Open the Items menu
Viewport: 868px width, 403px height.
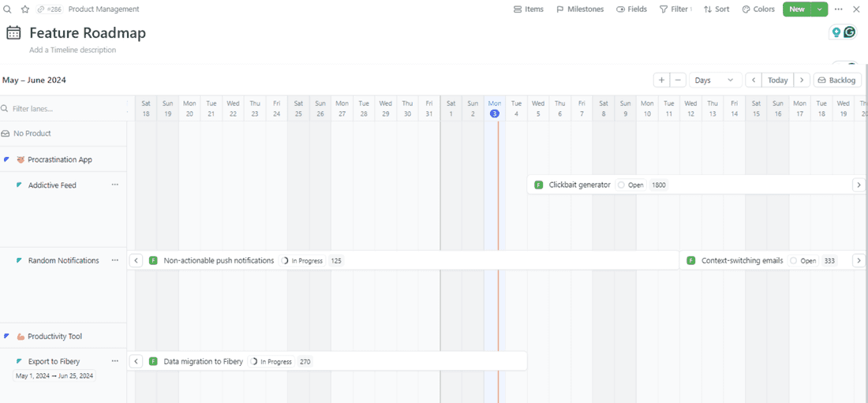click(x=528, y=9)
